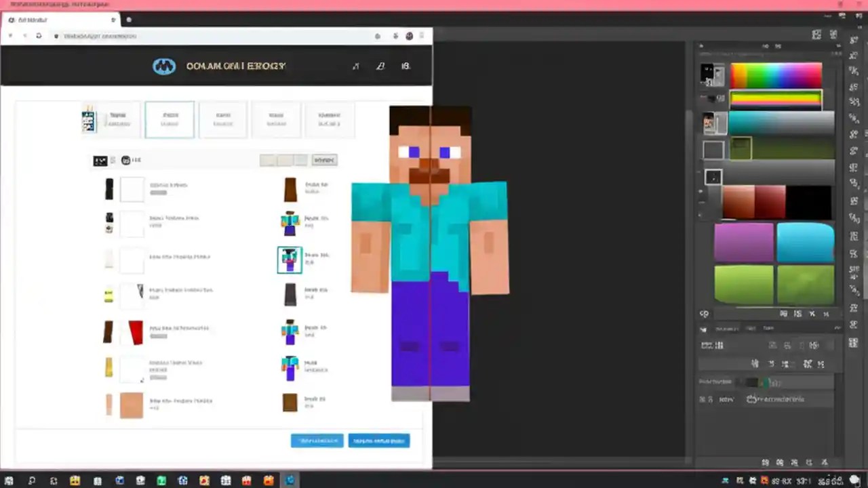Select the highlighted Steve skin thumbnail
Image resolution: width=868 pixels, height=488 pixels.
(290, 260)
